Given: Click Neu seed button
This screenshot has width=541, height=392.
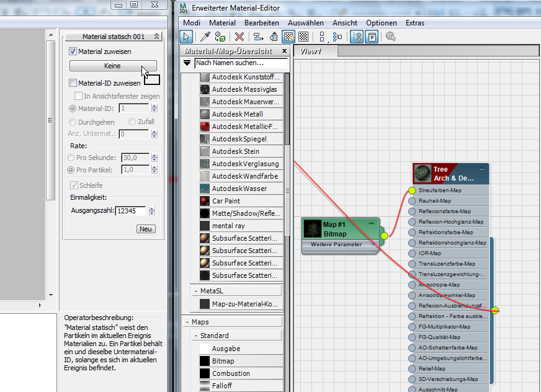Looking at the screenshot, I should click(146, 229).
